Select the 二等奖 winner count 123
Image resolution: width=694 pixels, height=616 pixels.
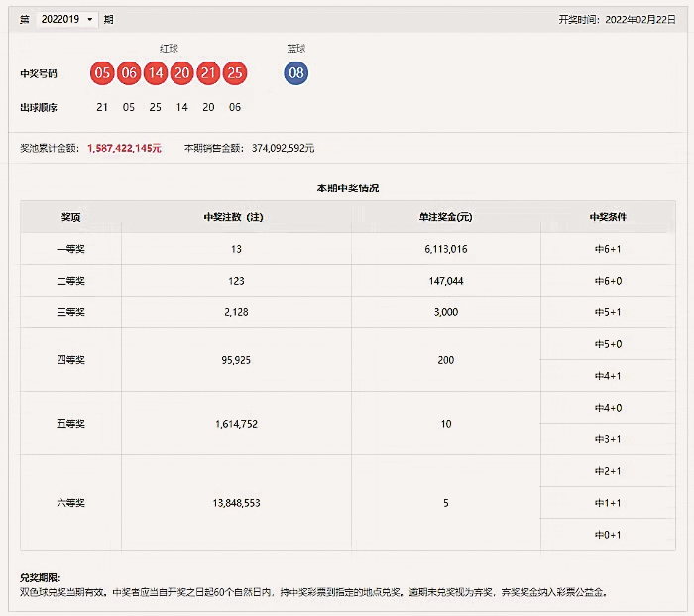[x=236, y=281]
